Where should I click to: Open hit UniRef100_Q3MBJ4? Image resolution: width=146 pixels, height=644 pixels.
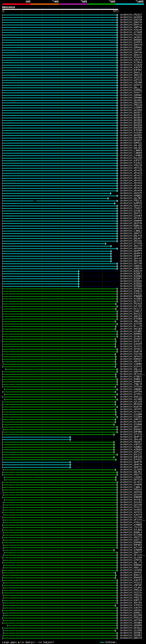pyautogui.click(x=131, y=291)
